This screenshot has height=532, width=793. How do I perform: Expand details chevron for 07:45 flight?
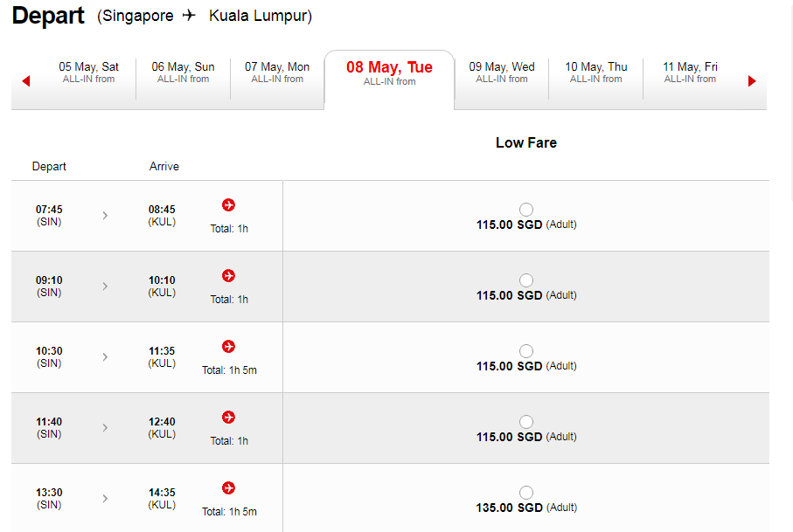pyautogui.click(x=105, y=215)
